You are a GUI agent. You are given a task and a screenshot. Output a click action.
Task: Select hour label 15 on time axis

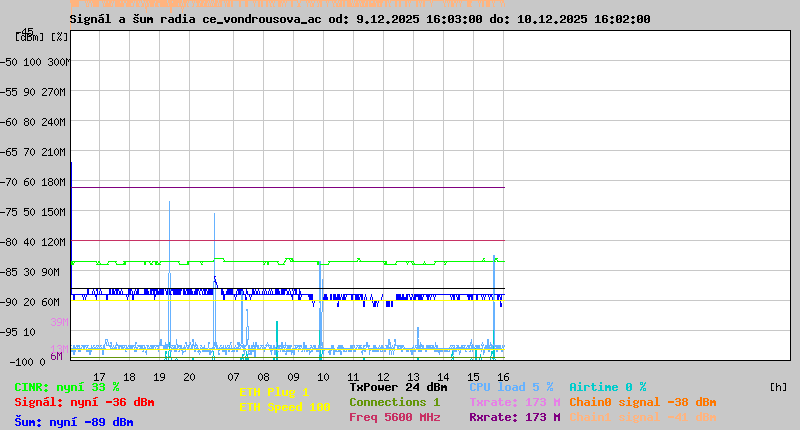[473, 377]
